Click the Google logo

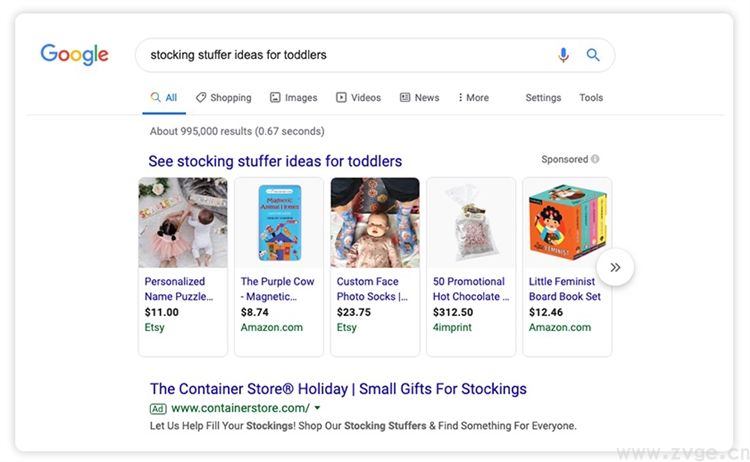(x=74, y=54)
